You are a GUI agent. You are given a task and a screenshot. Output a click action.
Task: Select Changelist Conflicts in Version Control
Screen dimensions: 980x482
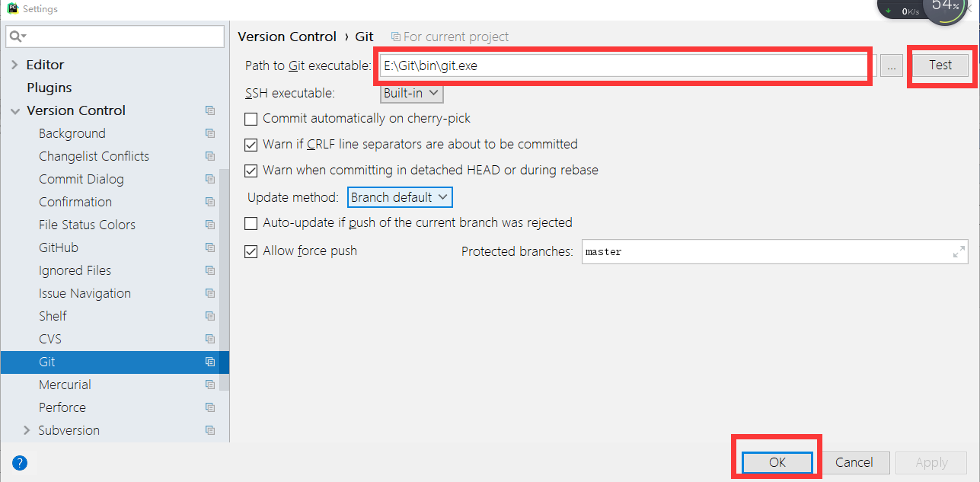[94, 156]
